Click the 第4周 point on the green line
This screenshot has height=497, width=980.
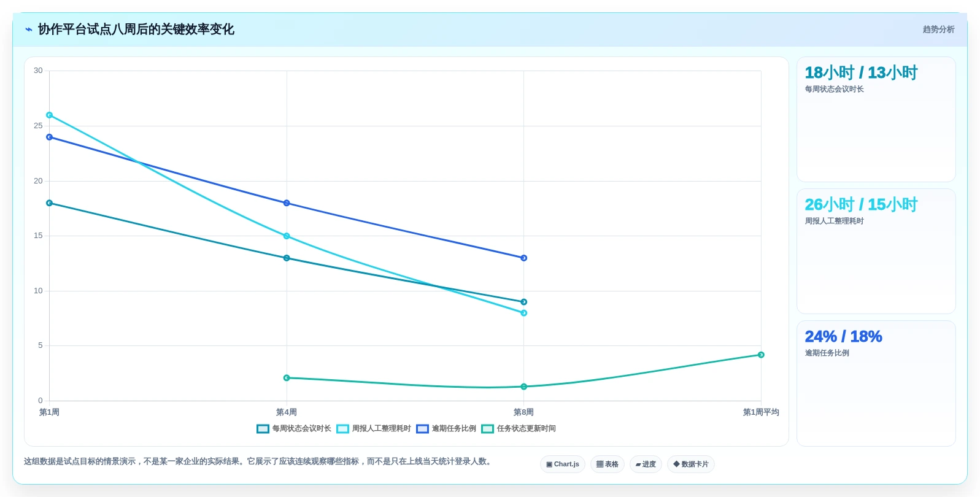click(287, 378)
